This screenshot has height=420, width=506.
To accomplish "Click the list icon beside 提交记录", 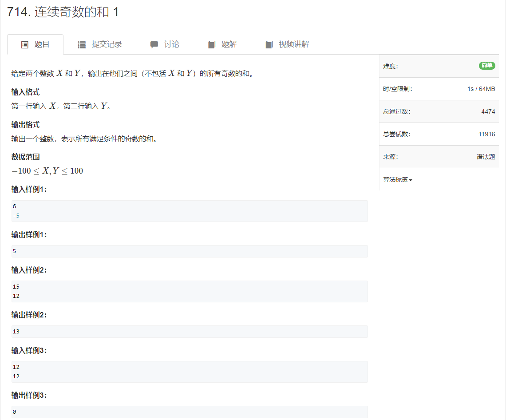I will [82, 44].
